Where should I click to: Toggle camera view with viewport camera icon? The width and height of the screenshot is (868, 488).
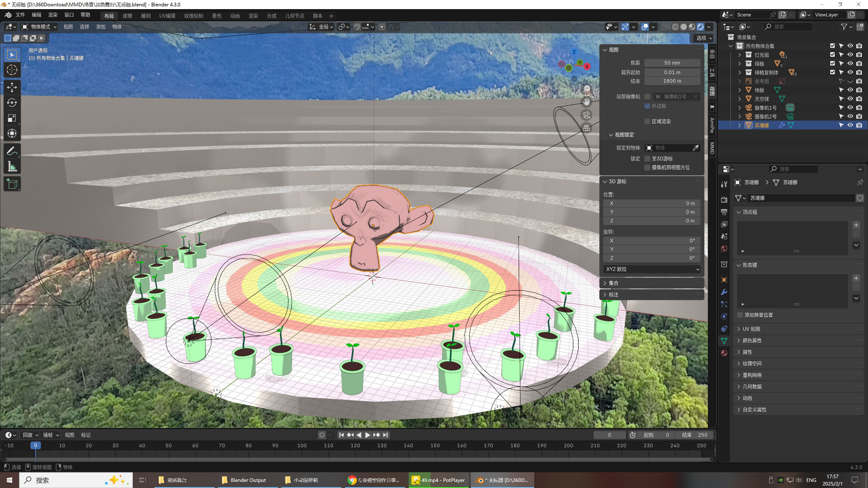[x=586, y=115]
